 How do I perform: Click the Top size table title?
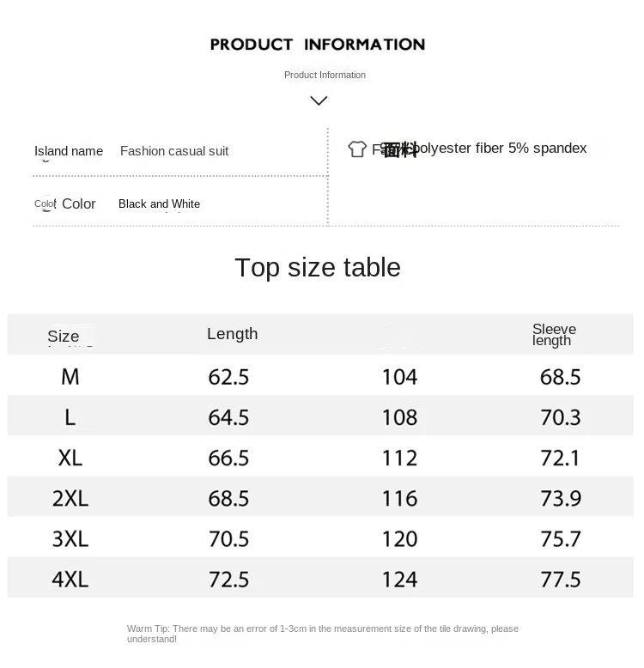coord(318,268)
